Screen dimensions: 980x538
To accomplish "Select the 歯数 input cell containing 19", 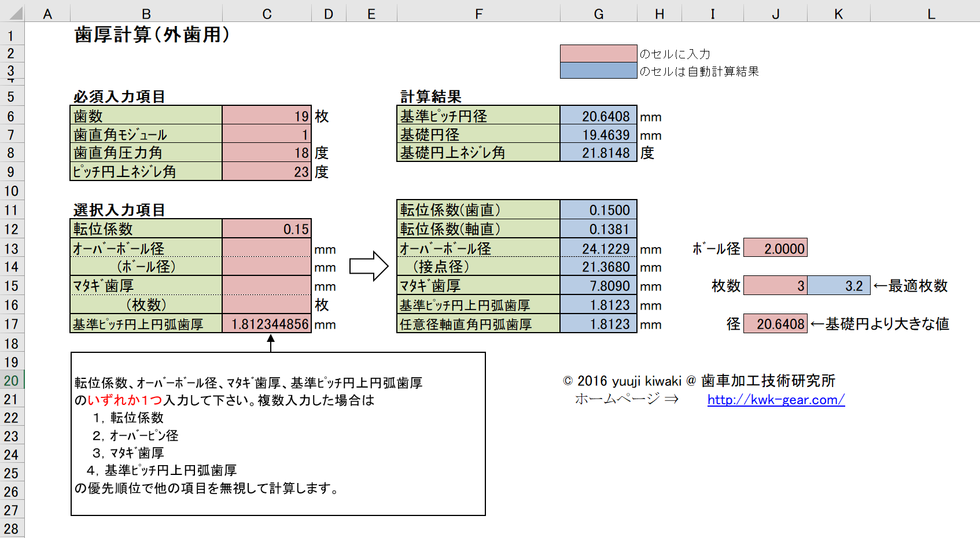I will pos(267,116).
